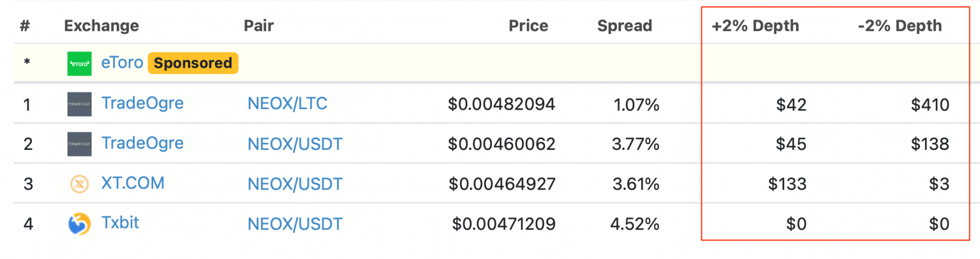Open the XT.COM exchange link

tap(133, 184)
